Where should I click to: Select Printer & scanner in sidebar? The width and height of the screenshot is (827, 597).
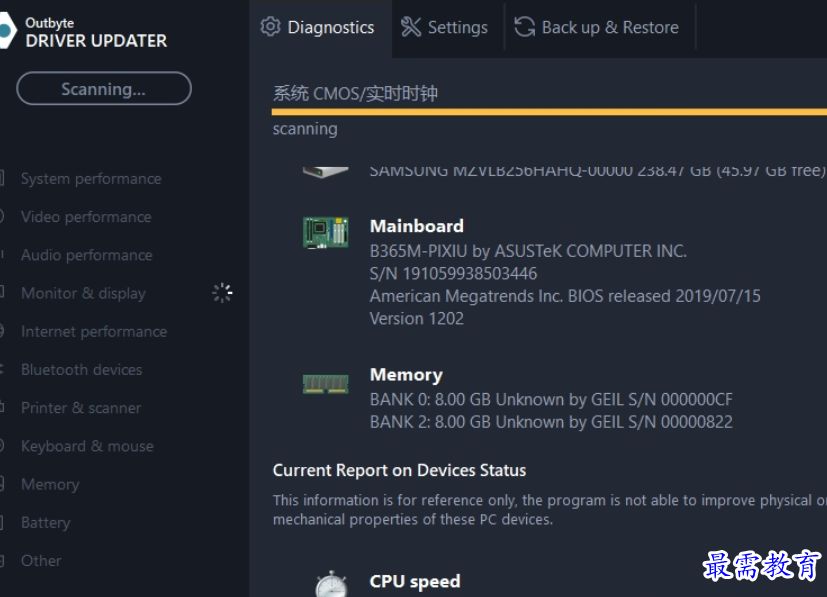coord(81,408)
